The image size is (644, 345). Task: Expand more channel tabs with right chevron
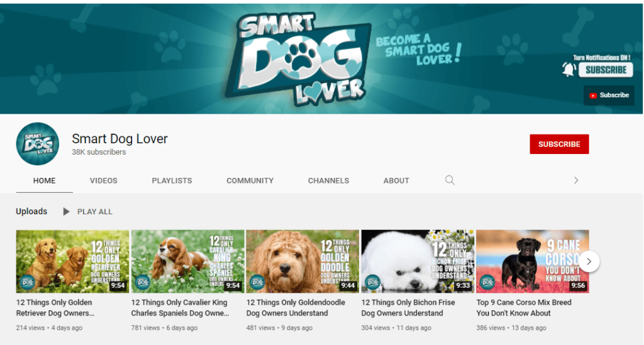[x=575, y=180]
